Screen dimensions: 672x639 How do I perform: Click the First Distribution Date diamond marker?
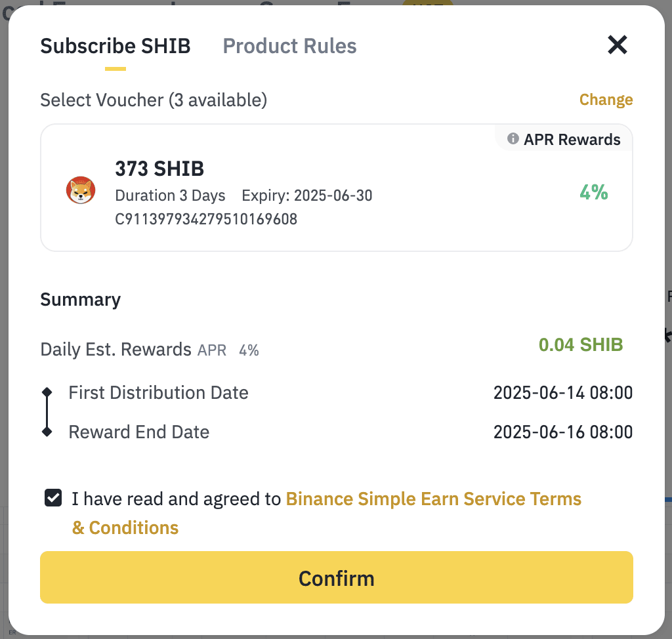pyautogui.click(x=47, y=392)
